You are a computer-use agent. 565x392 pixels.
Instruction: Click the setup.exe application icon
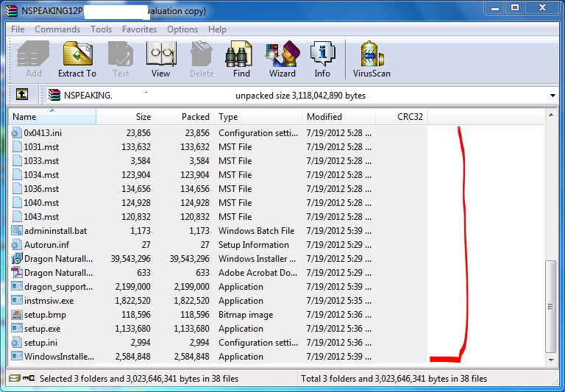click(17, 329)
